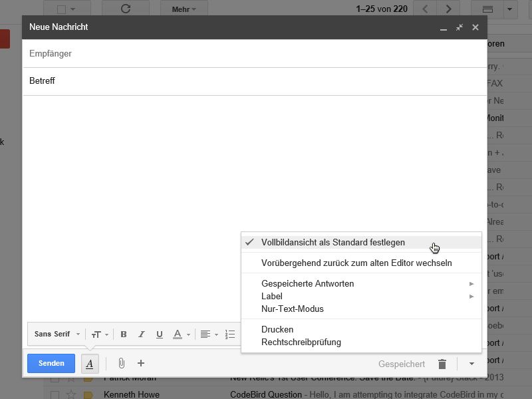This screenshot has width=532, height=399.
Task: Open the plus insert options
Action: pyautogui.click(x=141, y=363)
